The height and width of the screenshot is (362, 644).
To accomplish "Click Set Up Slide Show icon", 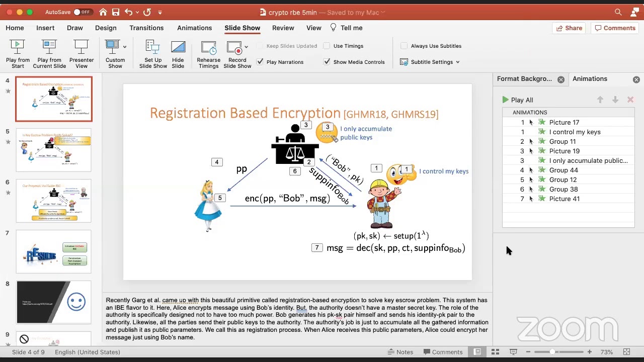I will (x=153, y=48).
